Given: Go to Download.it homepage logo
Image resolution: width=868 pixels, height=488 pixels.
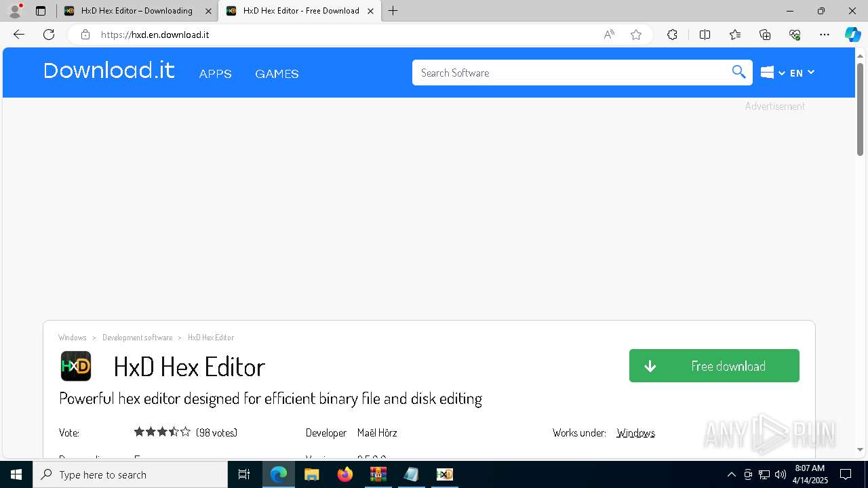Looking at the screenshot, I should click(109, 70).
